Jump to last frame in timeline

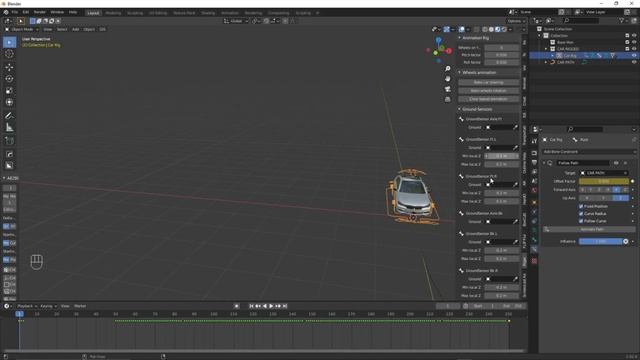click(x=285, y=306)
